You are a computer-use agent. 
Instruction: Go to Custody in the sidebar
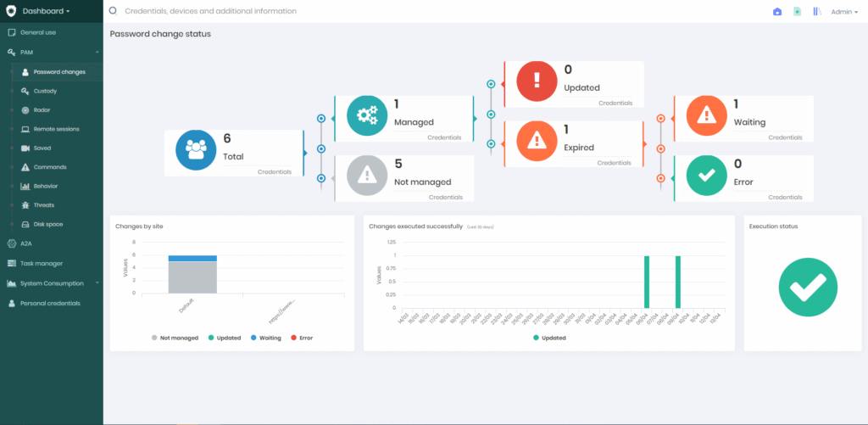[x=45, y=91]
